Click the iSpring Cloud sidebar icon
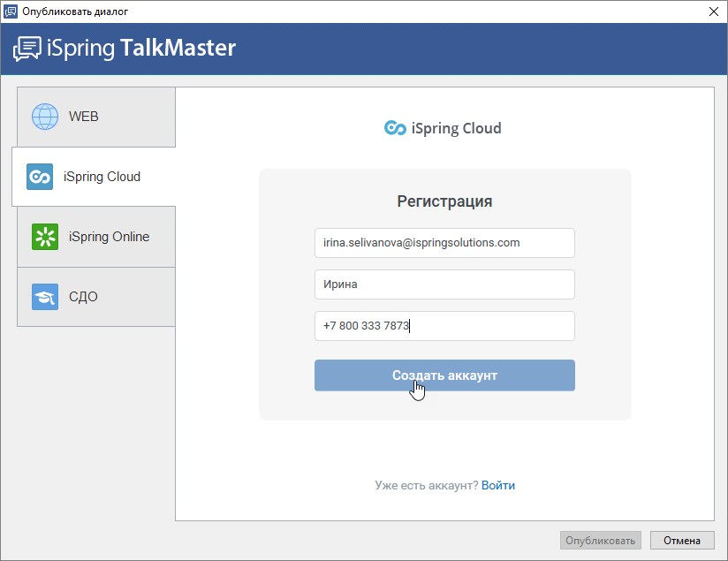This screenshot has width=728, height=561. [40, 177]
